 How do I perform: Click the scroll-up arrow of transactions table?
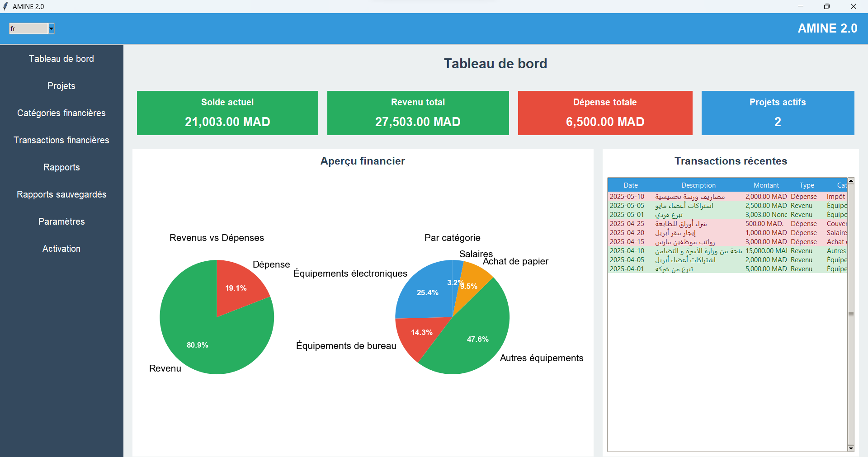(x=851, y=181)
